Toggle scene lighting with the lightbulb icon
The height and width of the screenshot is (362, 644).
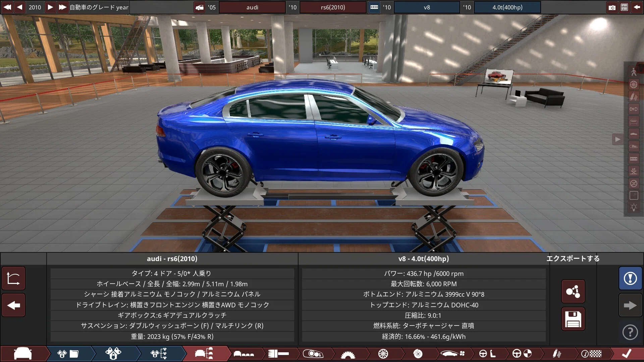point(634,208)
